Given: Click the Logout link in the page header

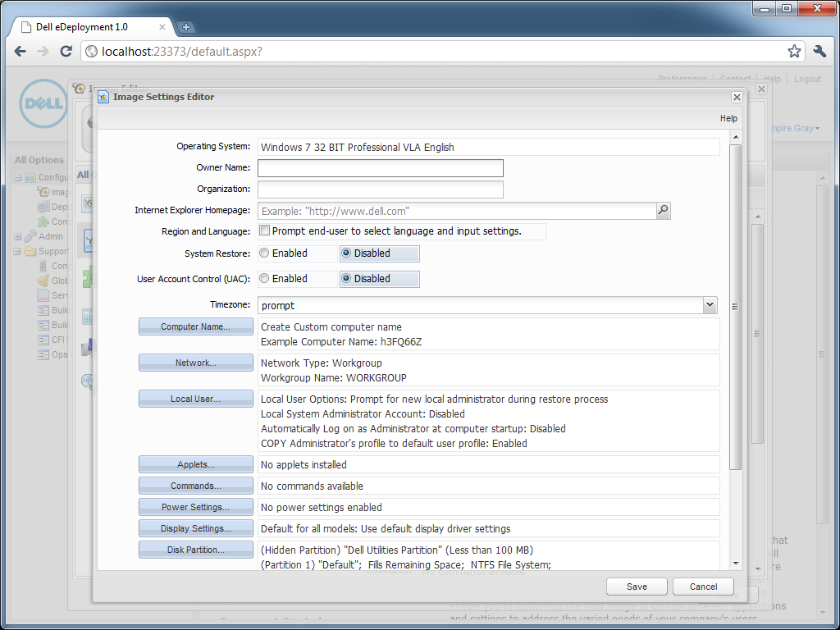Looking at the screenshot, I should click(x=807, y=79).
